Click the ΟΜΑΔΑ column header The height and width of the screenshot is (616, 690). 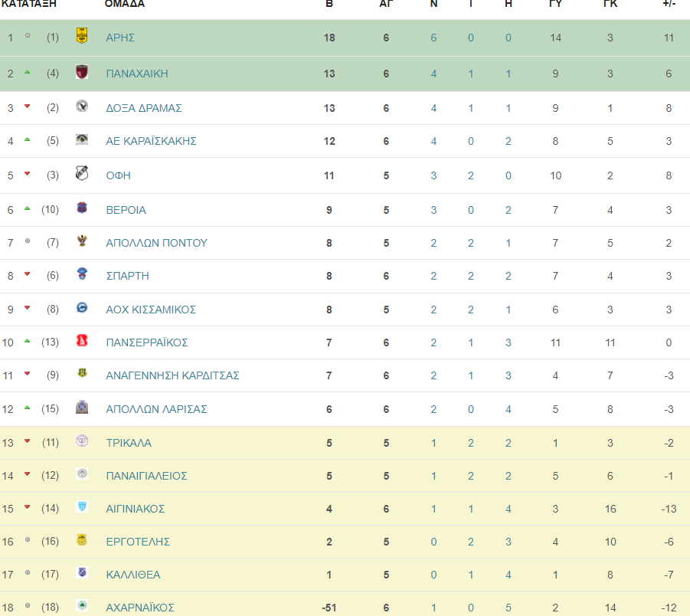(125, 4)
